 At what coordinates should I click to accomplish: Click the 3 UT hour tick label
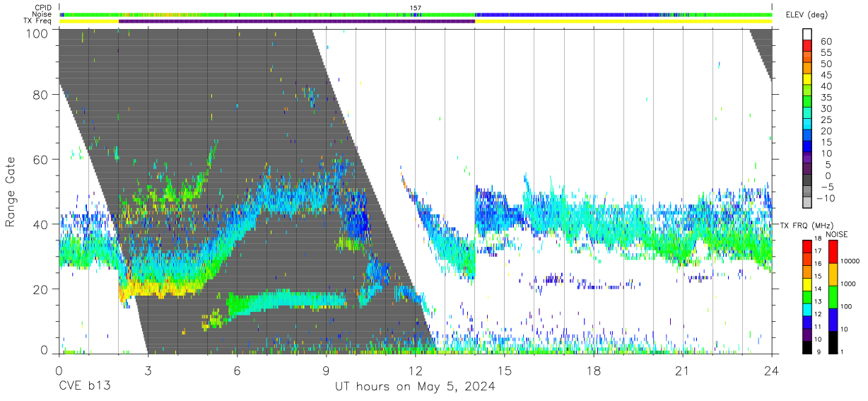[148, 369]
